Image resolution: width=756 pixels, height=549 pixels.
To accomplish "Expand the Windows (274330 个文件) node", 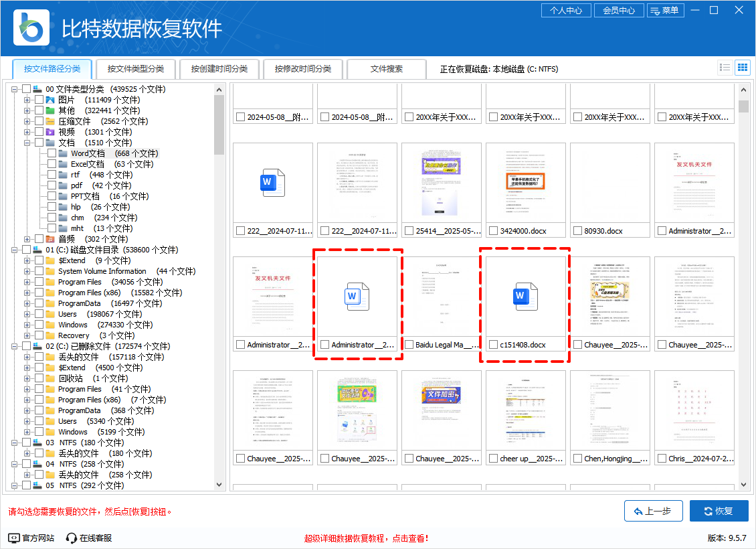I will (x=27, y=325).
